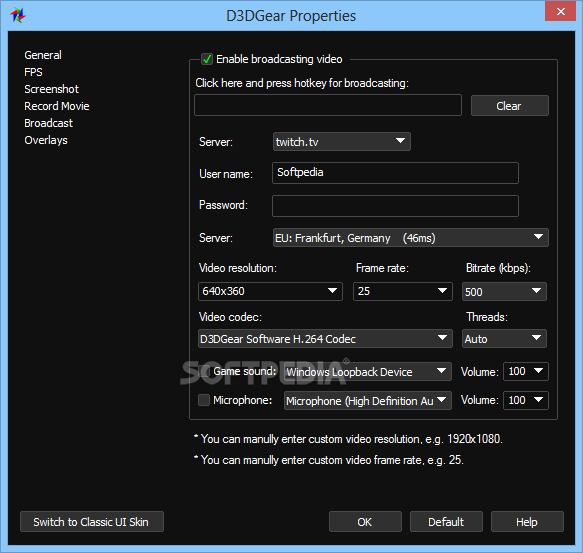Open the twitch.tv server dropdown
The image size is (583, 553).
342,142
